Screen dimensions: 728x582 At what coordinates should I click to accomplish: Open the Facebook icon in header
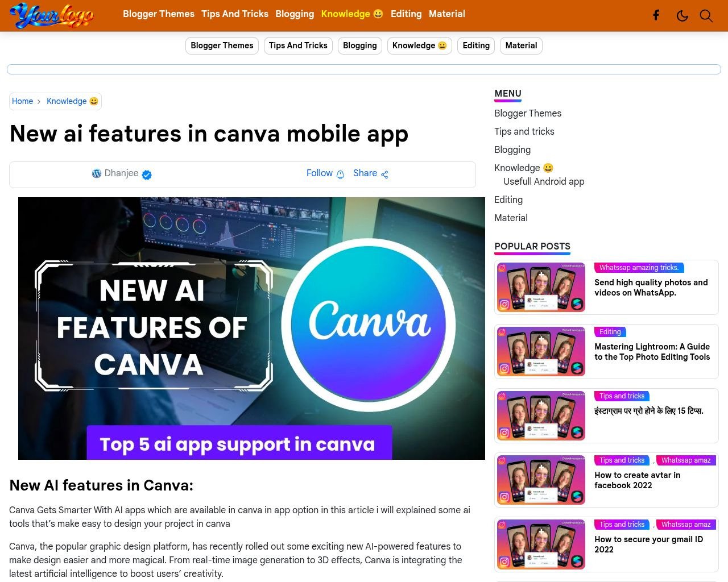coord(656,15)
